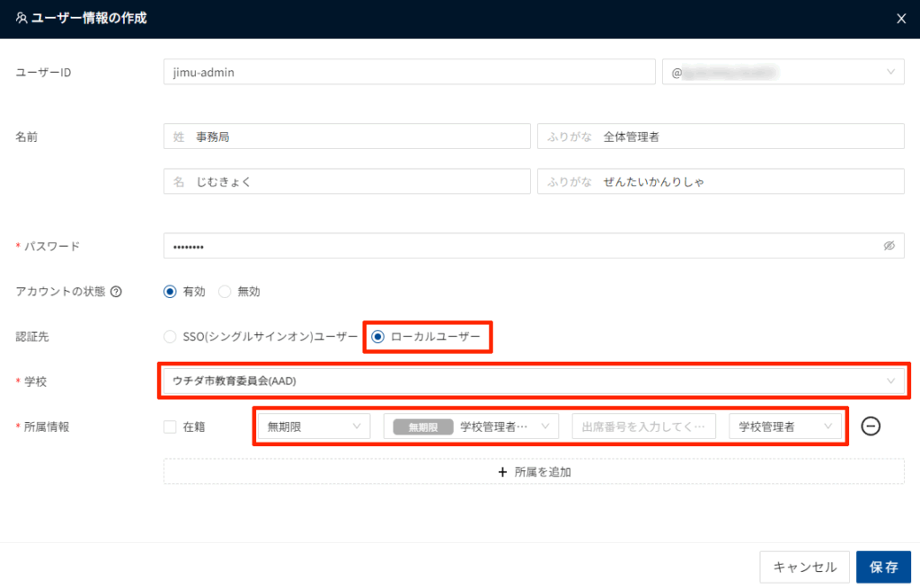Open the 学校管理者 role dropdown
920x588 pixels.
pos(785,426)
